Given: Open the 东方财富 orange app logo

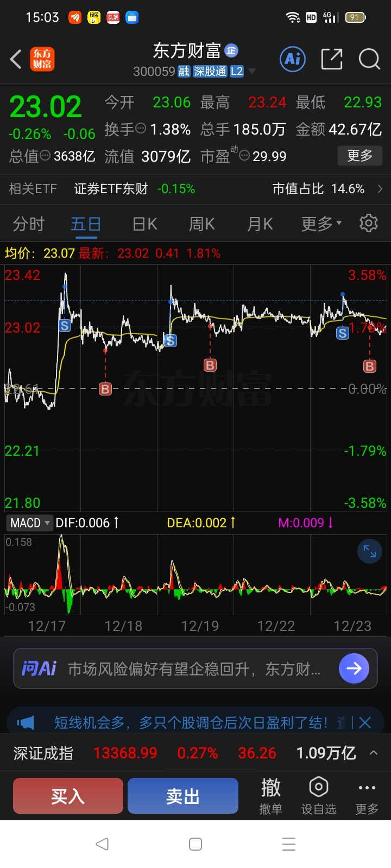Looking at the screenshot, I should 42,59.
